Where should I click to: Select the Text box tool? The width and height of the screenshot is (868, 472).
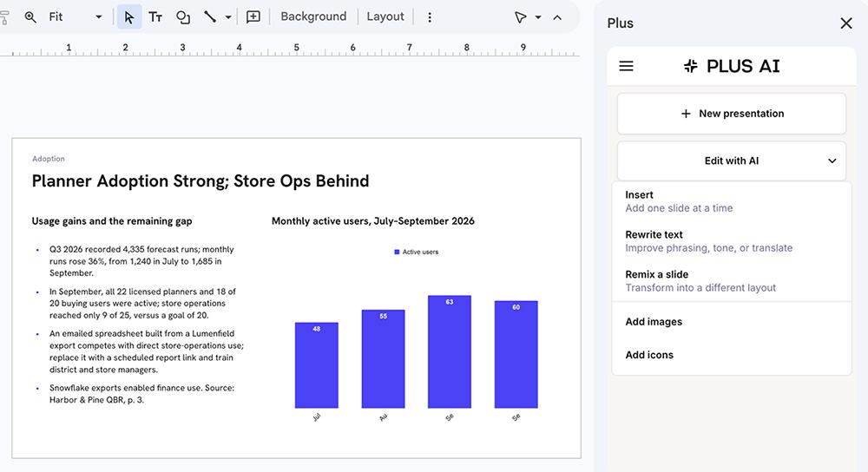coord(155,17)
